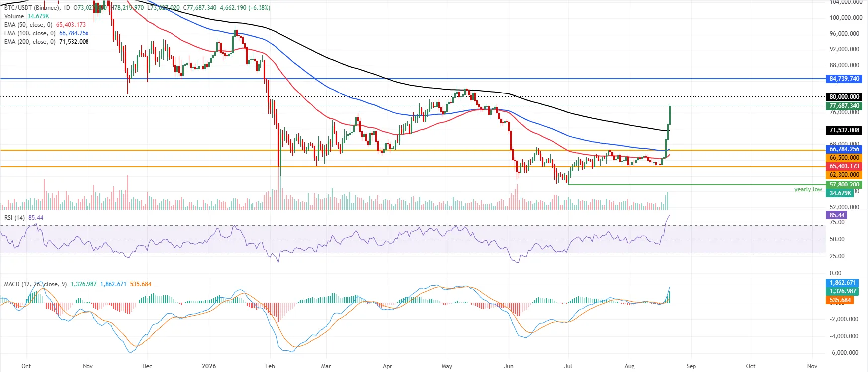
Task: Click the 84,739.740 blue price scale tag
Action: pos(844,79)
